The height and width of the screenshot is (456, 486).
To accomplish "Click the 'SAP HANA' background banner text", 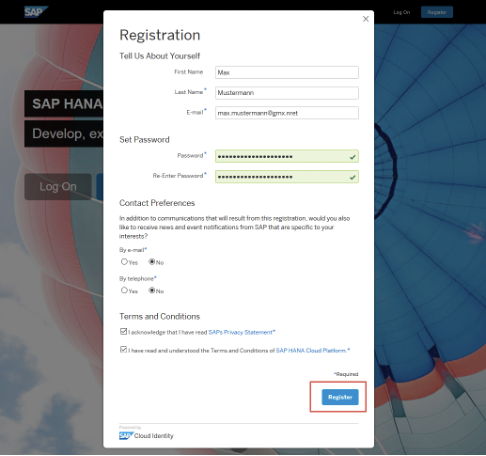I will click(x=67, y=104).
